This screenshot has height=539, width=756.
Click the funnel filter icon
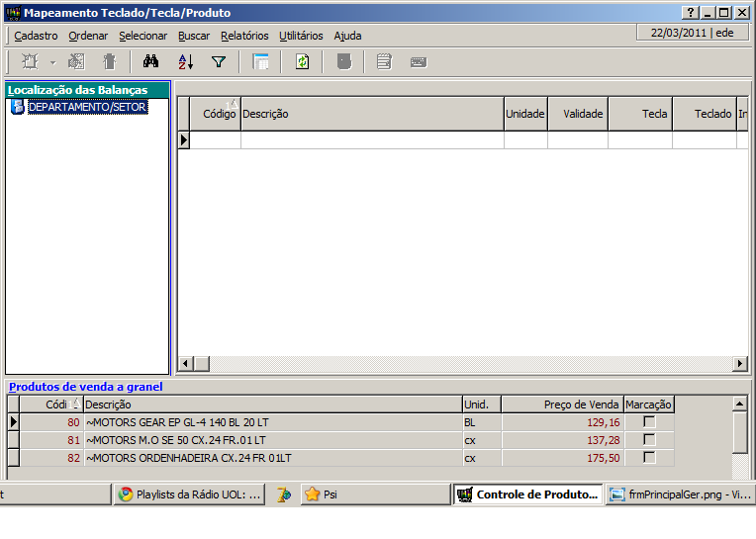click(x=219, y=61)
